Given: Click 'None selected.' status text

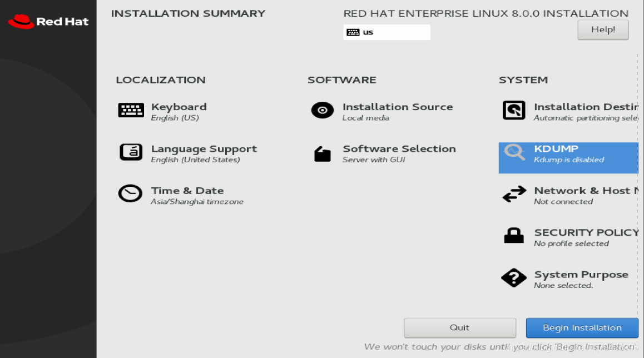Looking at the screenshot, I should tap(563, 285).
